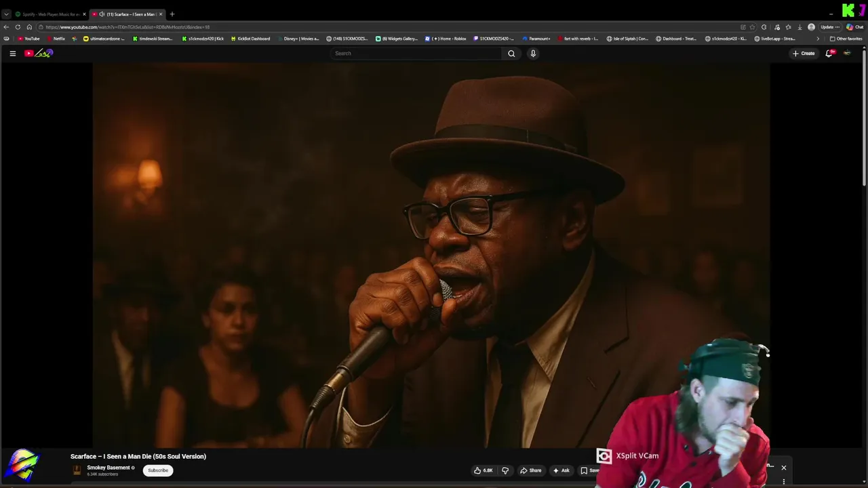Open a new browser tab

point(172,14)
